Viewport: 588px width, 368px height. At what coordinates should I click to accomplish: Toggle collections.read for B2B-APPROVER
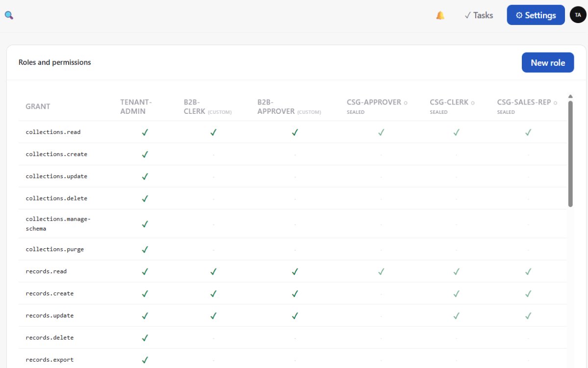coord(294,132)
